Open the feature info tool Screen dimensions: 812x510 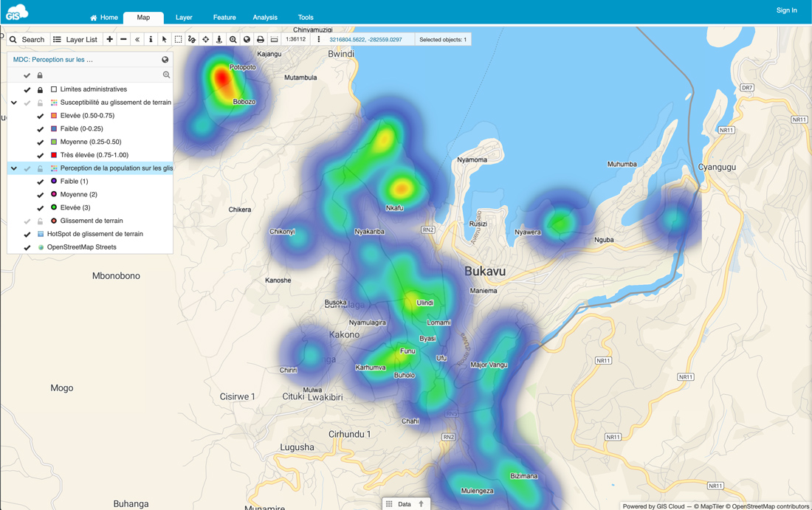[x=151, y=38]
